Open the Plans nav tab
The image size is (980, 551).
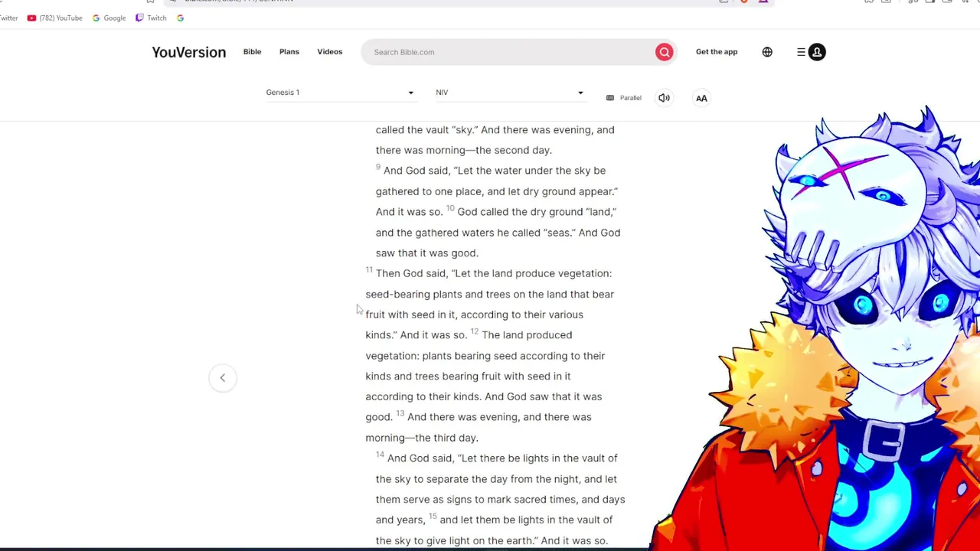[289, 51]
